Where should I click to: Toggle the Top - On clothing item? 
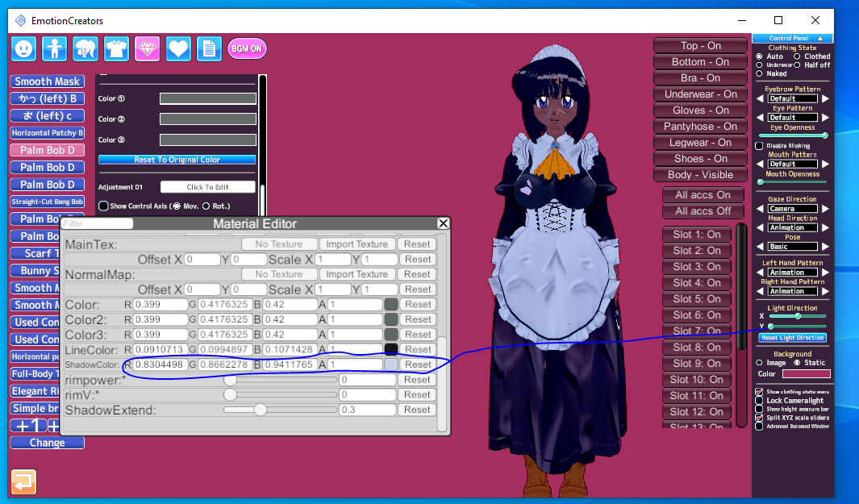pos(700,46)
